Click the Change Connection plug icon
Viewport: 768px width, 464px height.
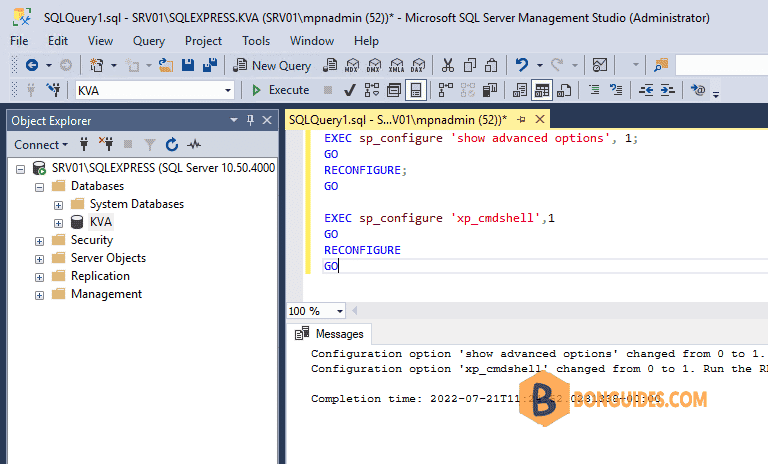coord(53,90)
